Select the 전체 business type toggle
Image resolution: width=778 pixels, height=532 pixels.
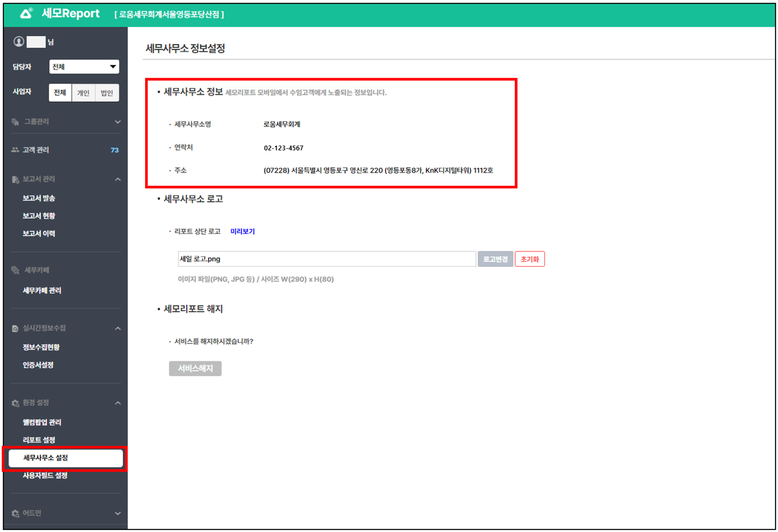[60, 93]
